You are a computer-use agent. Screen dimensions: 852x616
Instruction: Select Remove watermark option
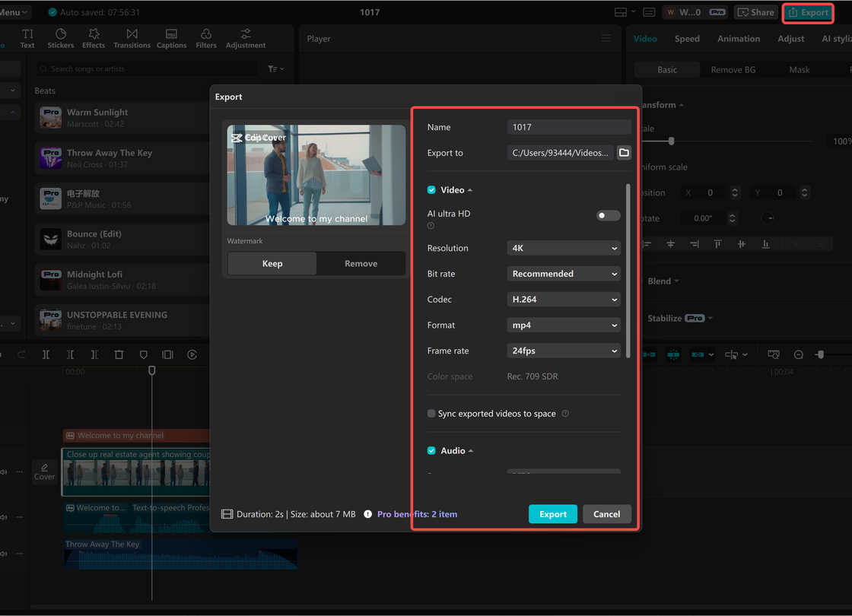pyautogui.click(x=361, y=264)
